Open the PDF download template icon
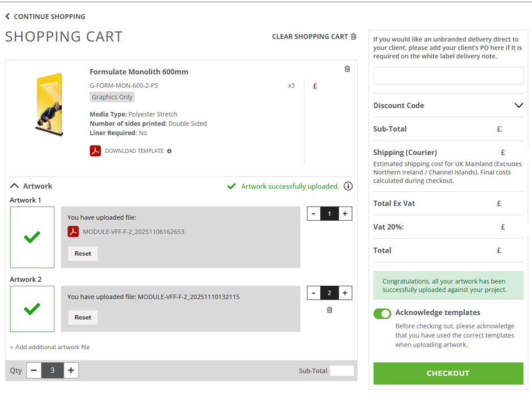This screenshot has width=532, height=399. click(x=95, y=151)
